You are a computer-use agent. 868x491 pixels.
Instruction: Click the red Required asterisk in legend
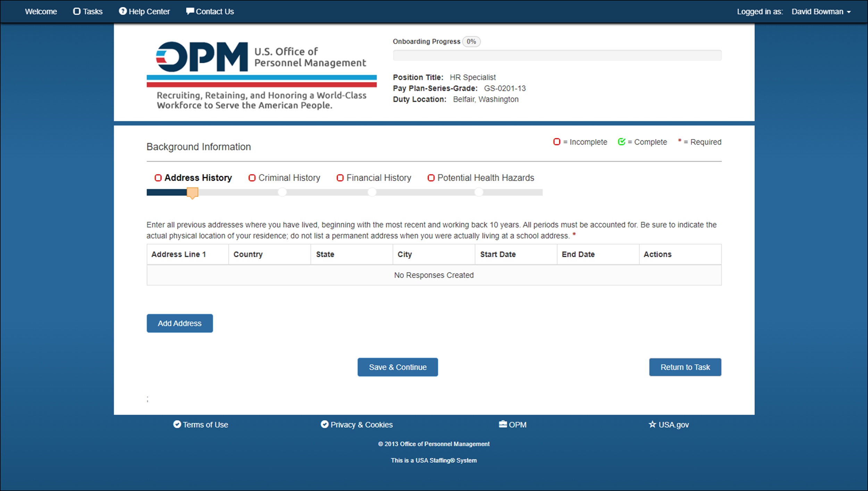click(x=679, y=140)
